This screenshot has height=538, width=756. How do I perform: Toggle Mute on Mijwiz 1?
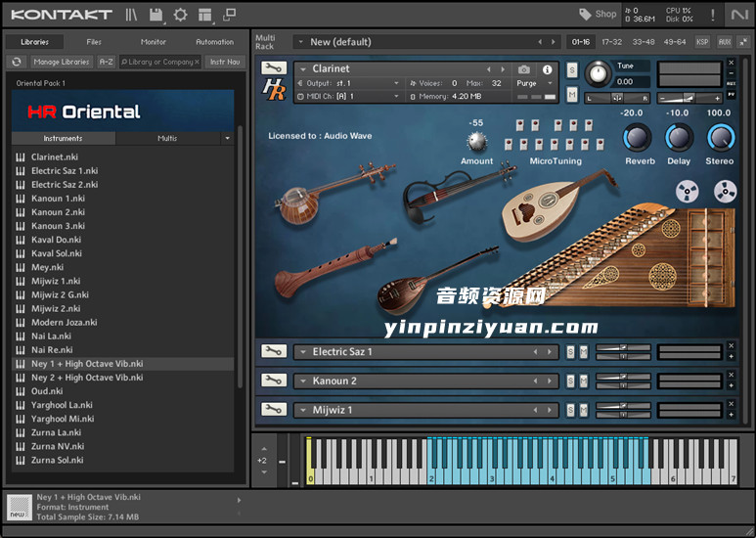pos(584,410)
